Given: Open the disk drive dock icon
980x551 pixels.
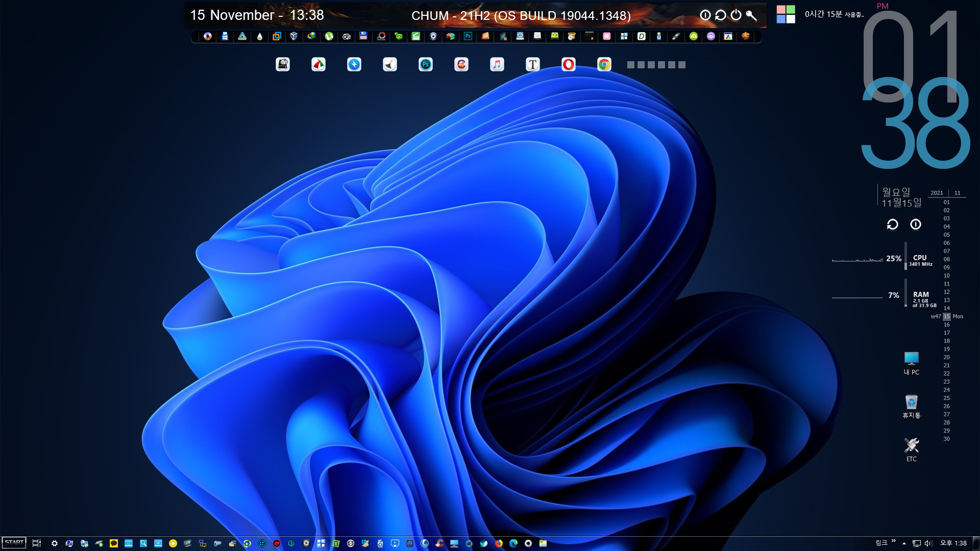Looking at the screenshot, I should tap(283, 64).
